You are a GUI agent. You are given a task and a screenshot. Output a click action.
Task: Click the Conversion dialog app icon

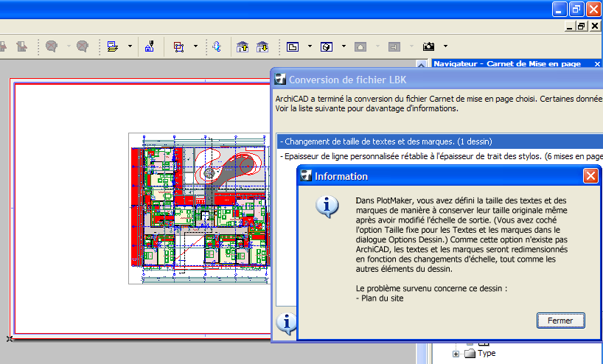pos(280,79)
